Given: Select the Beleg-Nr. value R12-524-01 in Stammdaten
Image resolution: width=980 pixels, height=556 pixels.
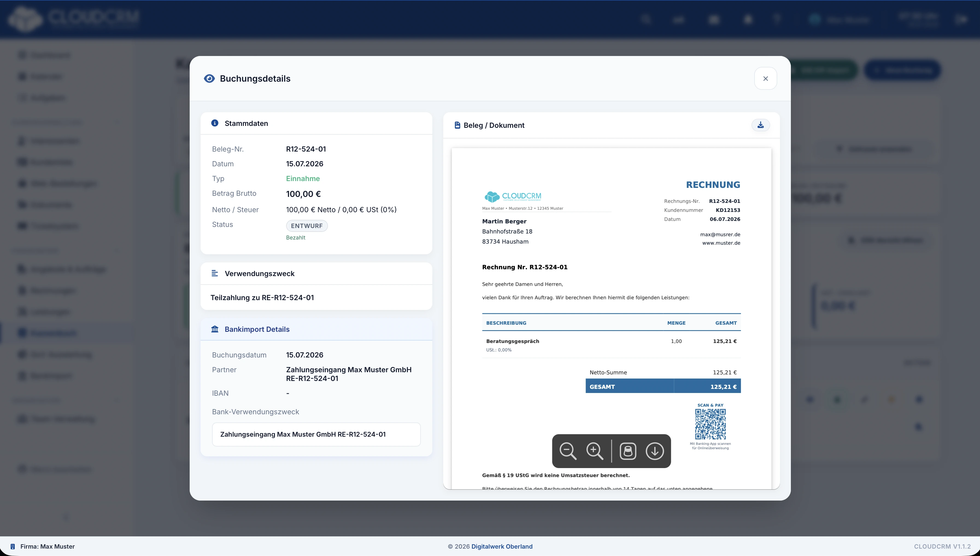Looking at the screenshot, I should pyautogui.click(x=306, y=149).
